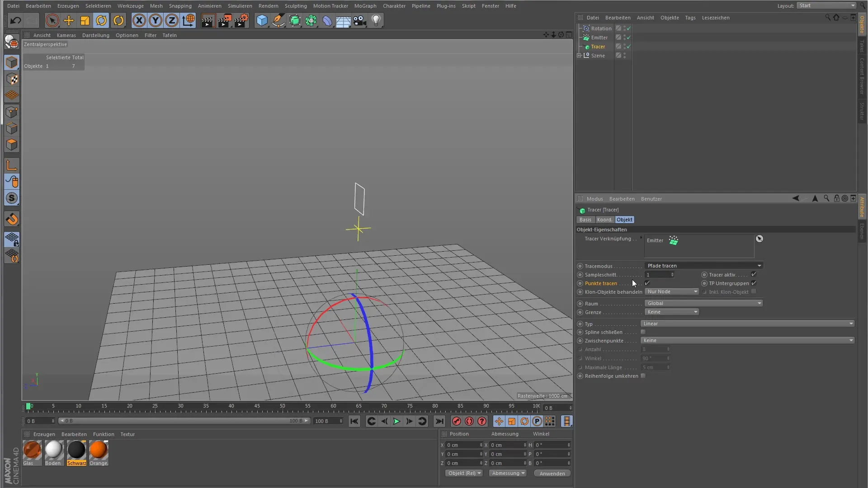This screenshot has height=488, width=868.
Task: Open Objekt (Rel) coordinate dropdown
Action: pos(464,473)
